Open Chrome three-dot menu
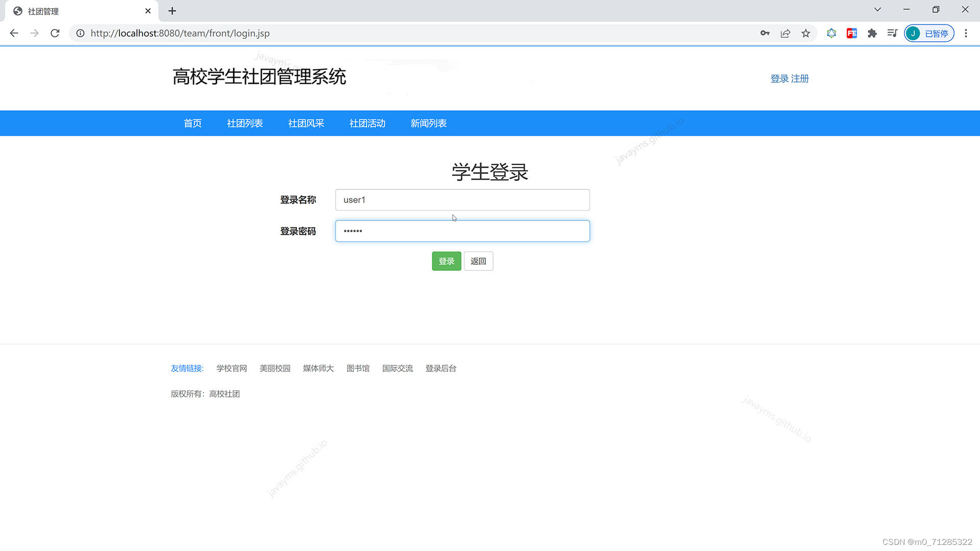The image size is (980, 551). (966, 33)
